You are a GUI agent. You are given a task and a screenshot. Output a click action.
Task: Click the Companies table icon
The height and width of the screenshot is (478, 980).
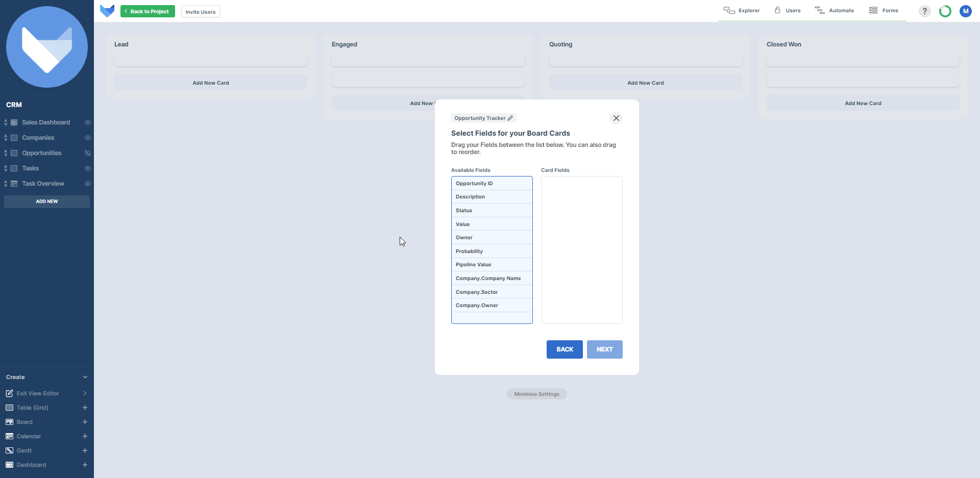coord(14,138)
